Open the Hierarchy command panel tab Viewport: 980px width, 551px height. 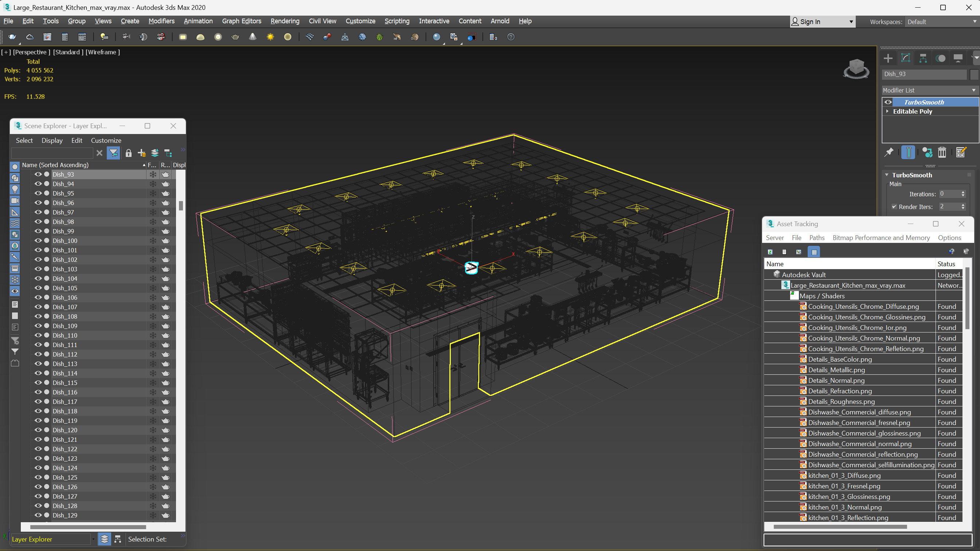923,58
